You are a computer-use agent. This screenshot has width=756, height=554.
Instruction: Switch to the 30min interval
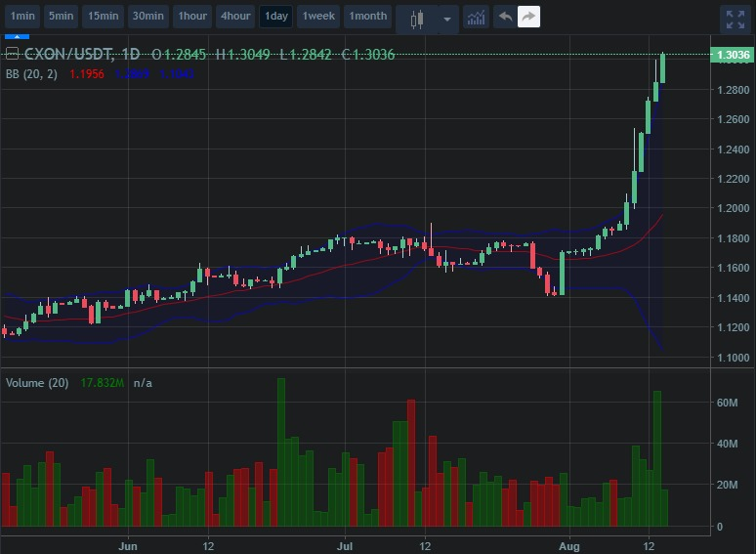click(x=148, y=17)
